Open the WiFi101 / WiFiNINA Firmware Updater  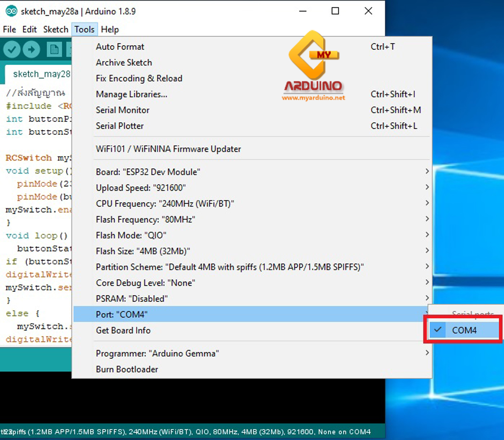click(168, 149)
